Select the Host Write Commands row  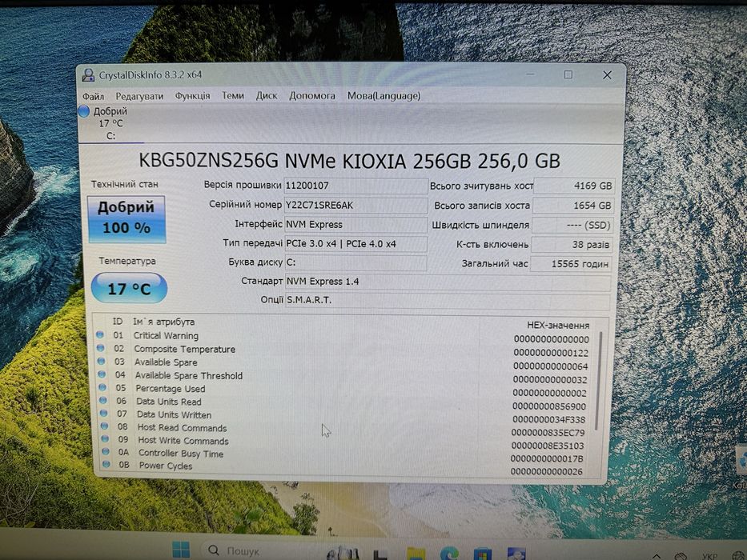tap(343, 442)
